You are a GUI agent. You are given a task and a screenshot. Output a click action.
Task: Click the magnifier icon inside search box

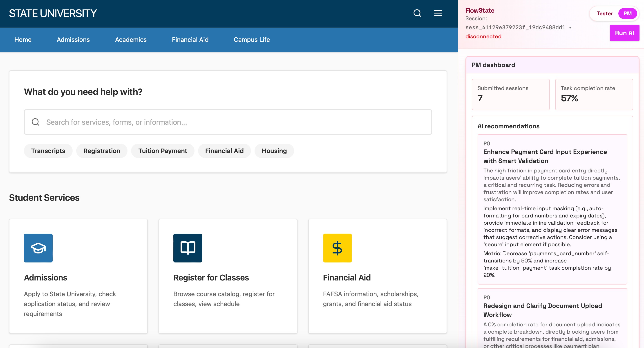click(x=36, y=122)
